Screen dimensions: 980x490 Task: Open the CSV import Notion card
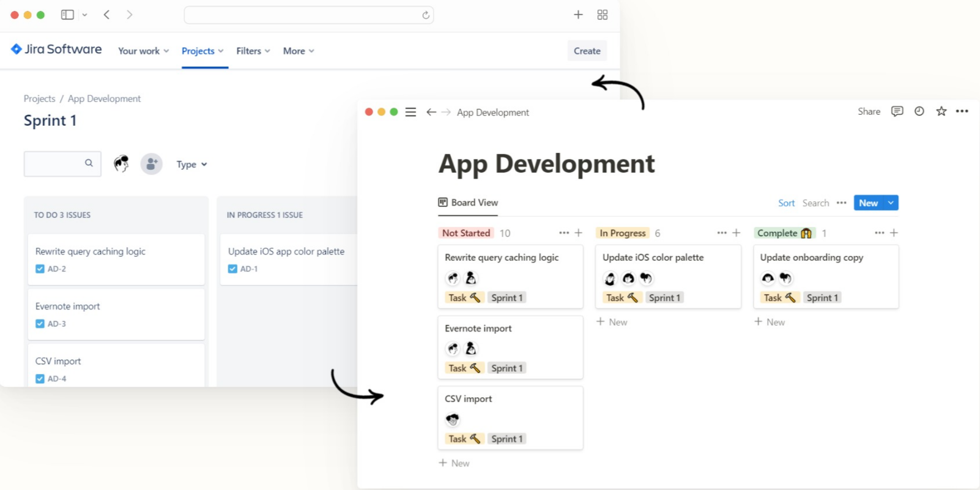pyautogui.click(x=510, y=418)
